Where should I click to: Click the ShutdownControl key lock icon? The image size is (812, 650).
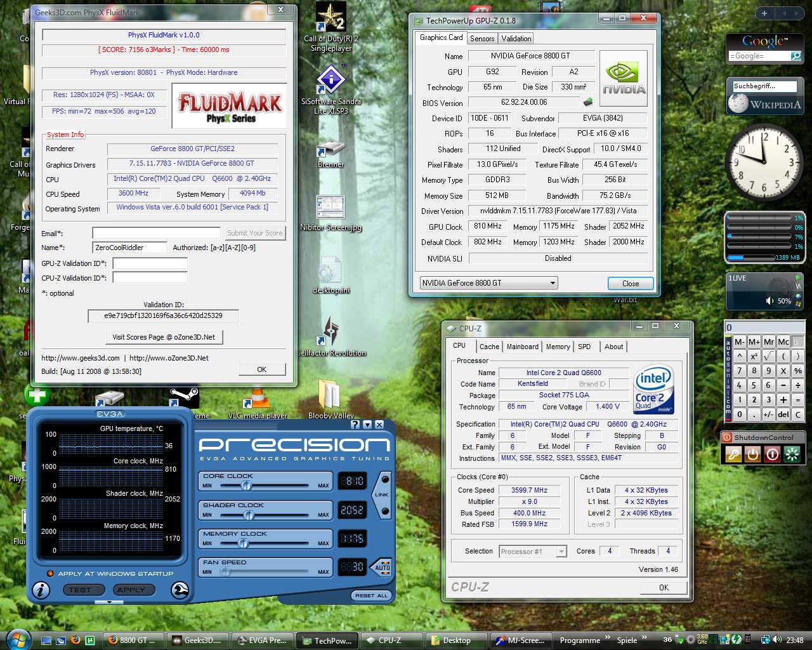[733, 454]
